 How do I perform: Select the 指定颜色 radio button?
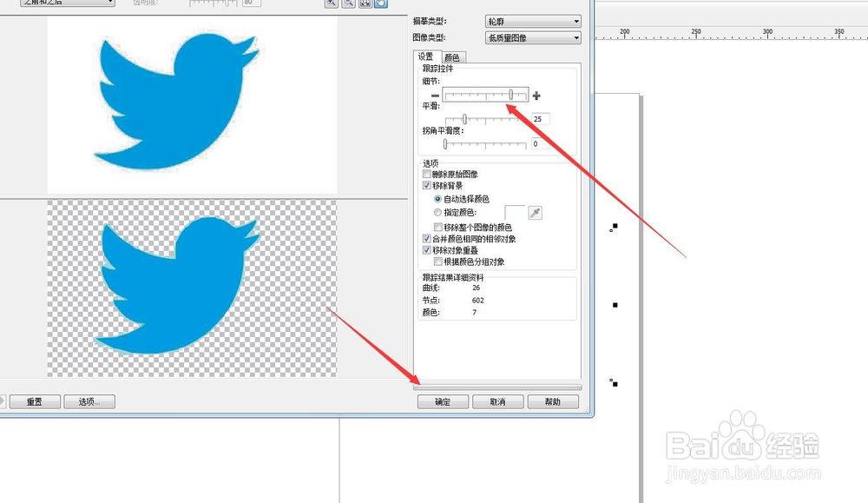pyautogui.click(x=437, y=212)
